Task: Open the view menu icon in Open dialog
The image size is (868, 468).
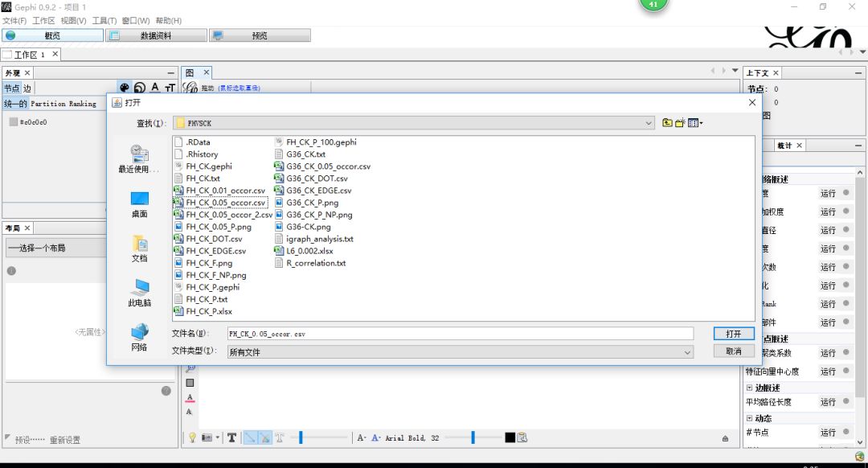Action: pyautogui.click(x=695, y=123)
